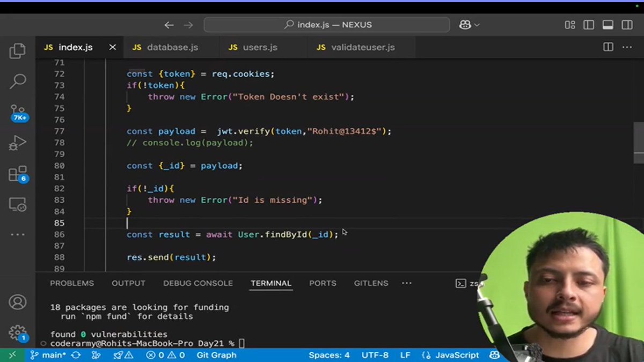Click on User.findById on line 86

(273, 234)
